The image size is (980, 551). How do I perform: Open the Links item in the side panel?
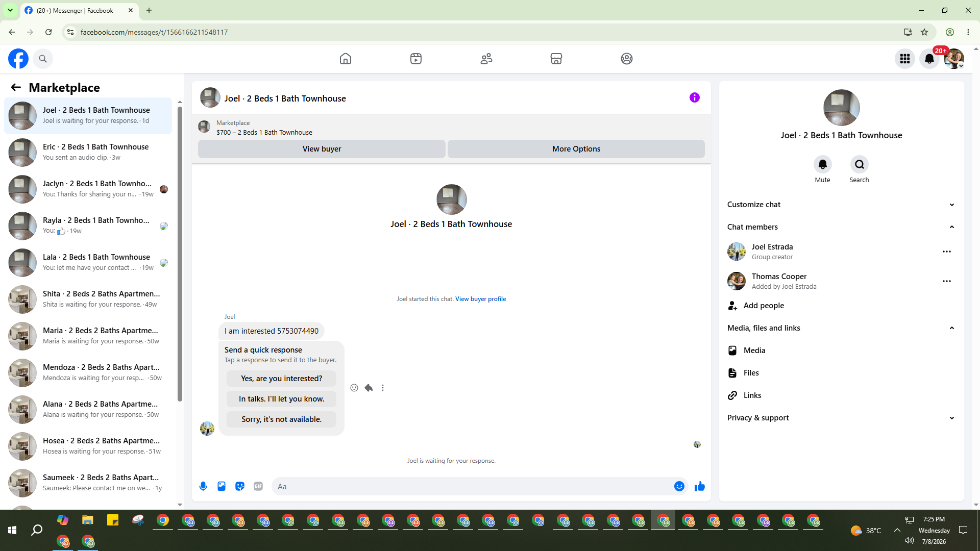tap(841, 395)
